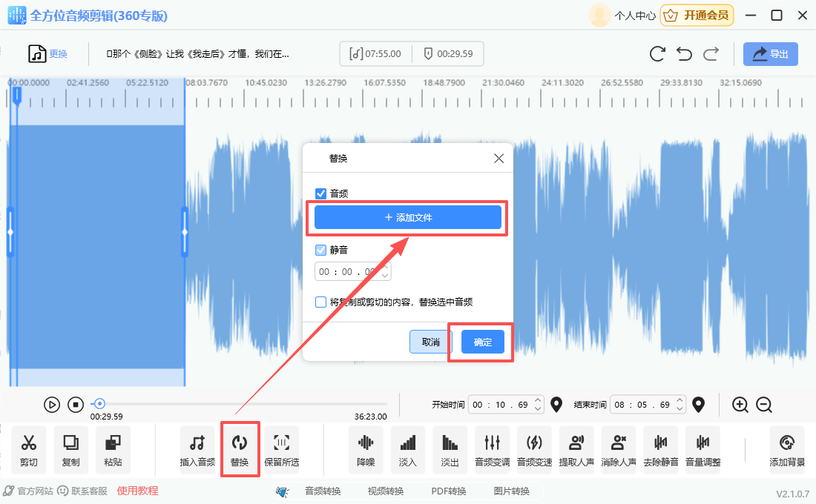This screenshot has width=816, height=504.
Task: Toggle the 静音 checkbox
Action: [x=320, y=250]
